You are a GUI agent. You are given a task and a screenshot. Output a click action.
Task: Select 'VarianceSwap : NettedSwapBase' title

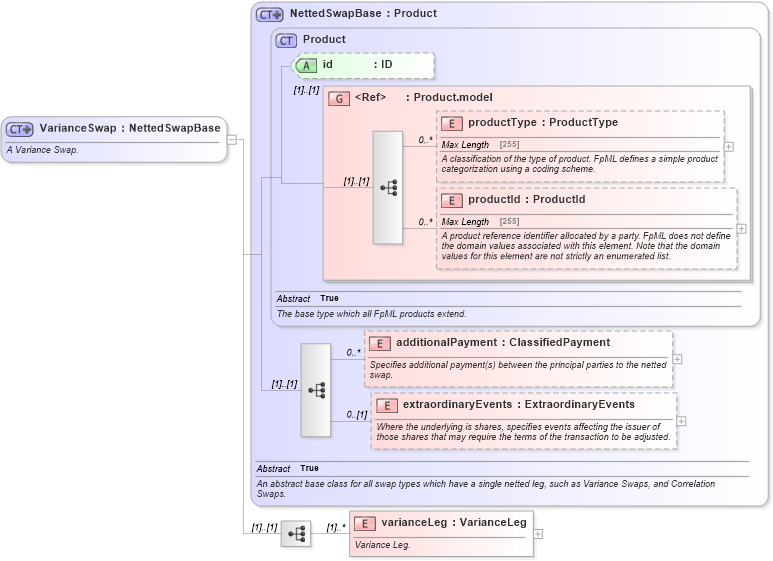[x=130, y=128]
